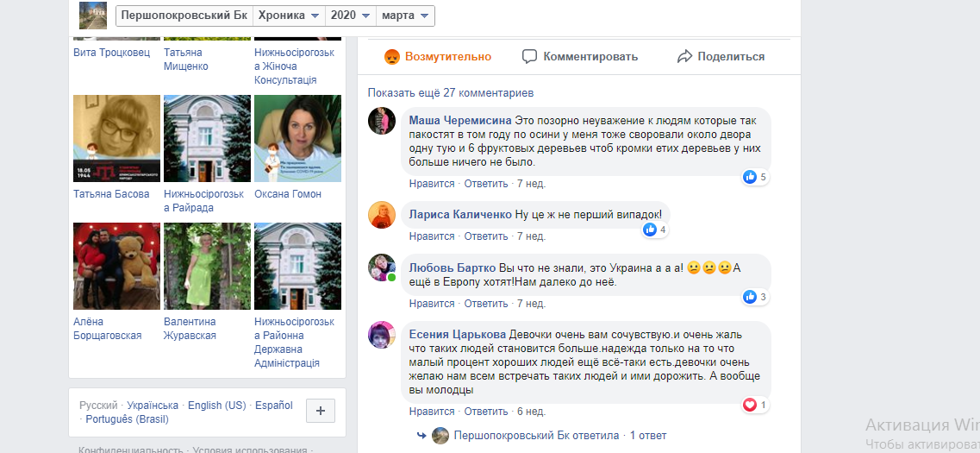980x453 pixels.
Task: Click Нижньосірогозька Жіноча Консультація name link
Action: (x=295, y=66)
